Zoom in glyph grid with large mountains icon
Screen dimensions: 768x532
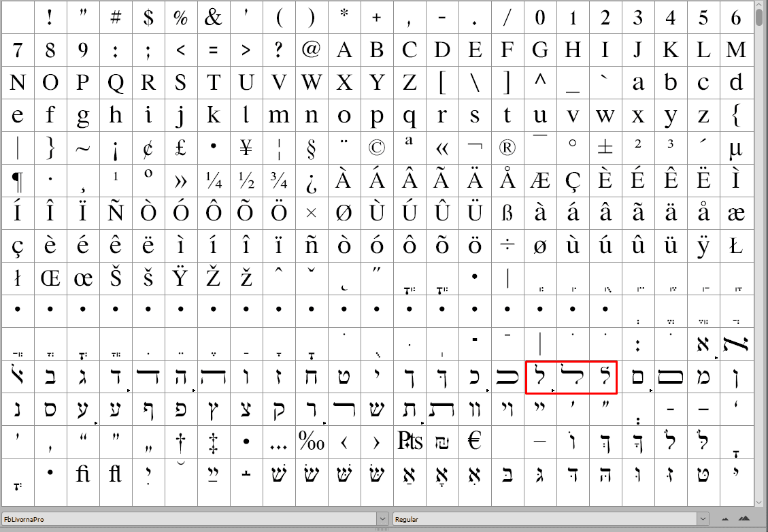pyautogui.click(x=744, y=519)
